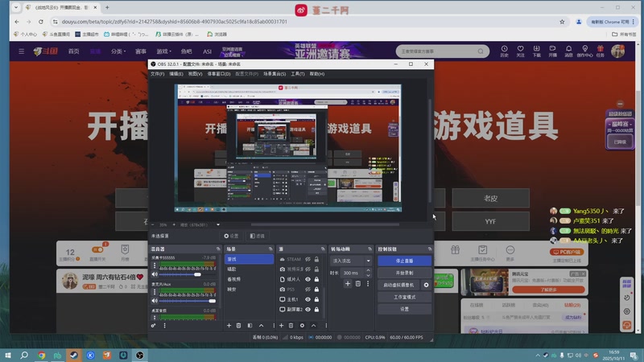Click 工作室模式 studio mode button
644x362 pixels.
click(x=405, y=297)
